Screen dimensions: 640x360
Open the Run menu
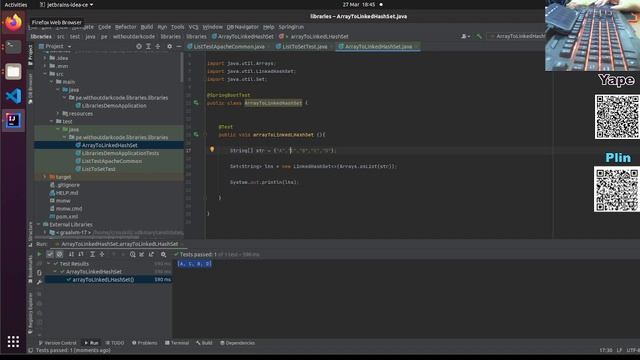162,27
